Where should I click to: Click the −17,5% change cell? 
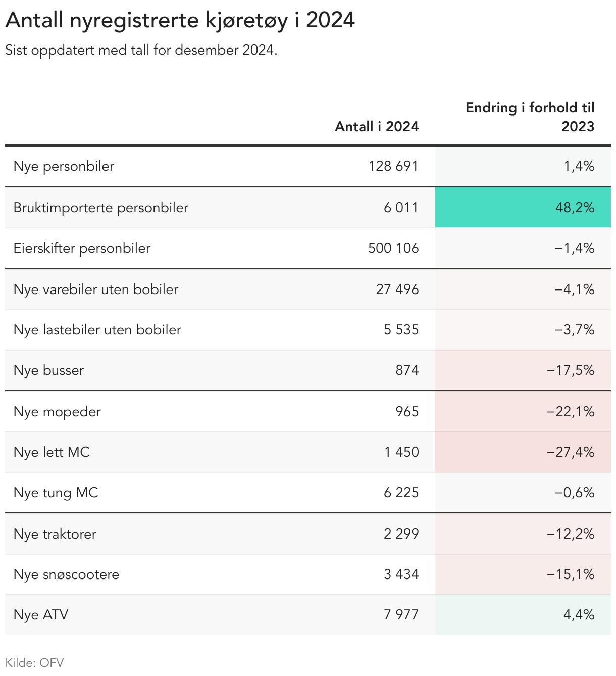pyautogui.click(x=571, y=370)
